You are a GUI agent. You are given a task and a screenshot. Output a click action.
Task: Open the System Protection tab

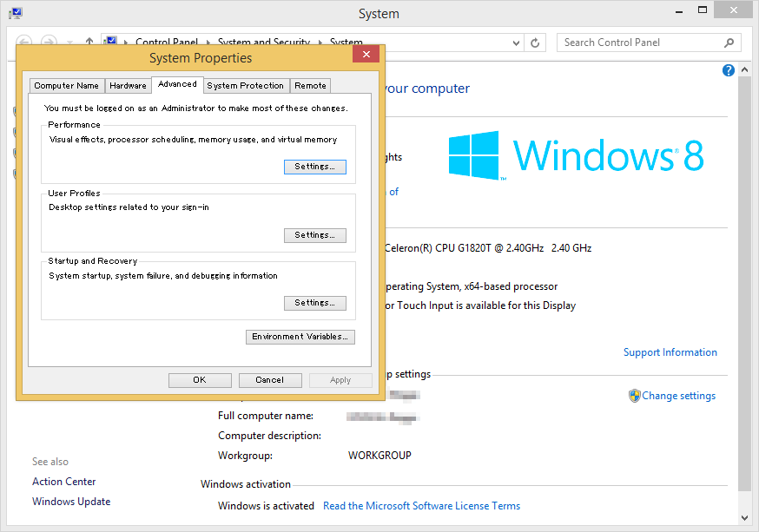click(x=246, y=86)
